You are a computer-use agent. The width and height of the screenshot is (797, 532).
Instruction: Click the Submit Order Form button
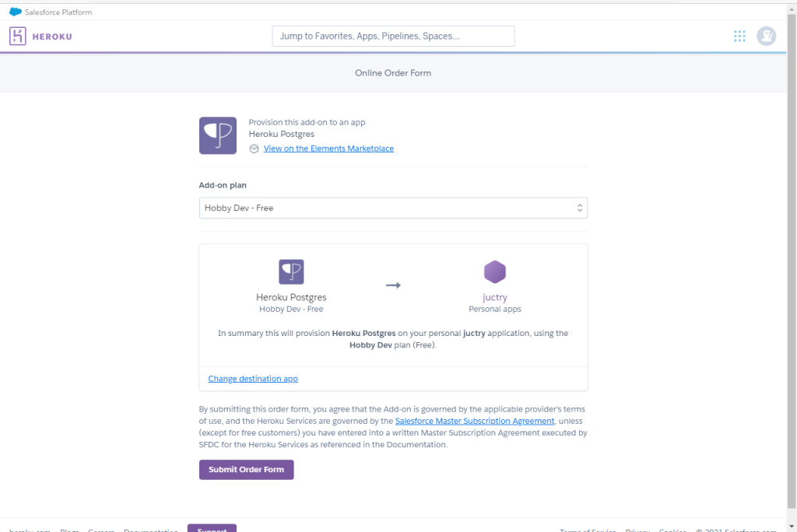[246, 470]
